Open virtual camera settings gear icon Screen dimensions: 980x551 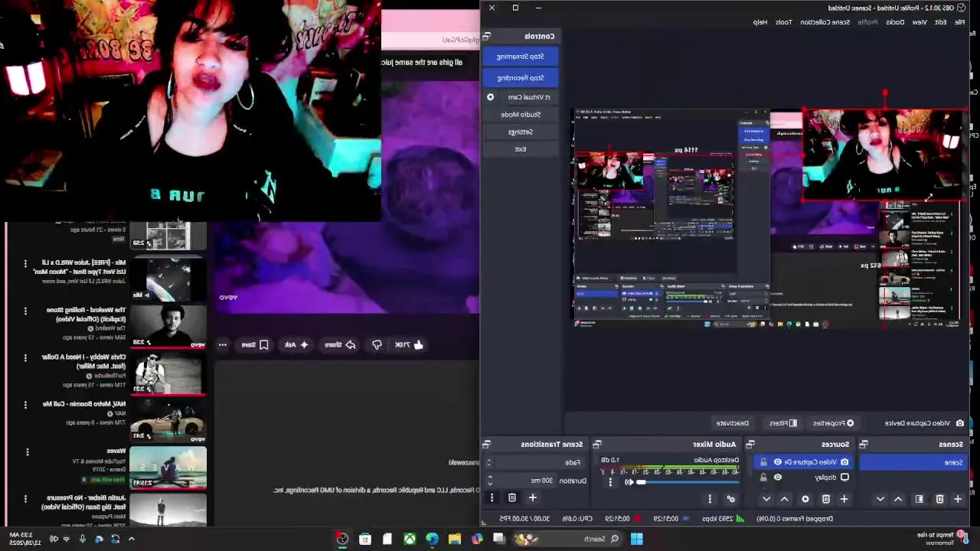click(491, 97)
